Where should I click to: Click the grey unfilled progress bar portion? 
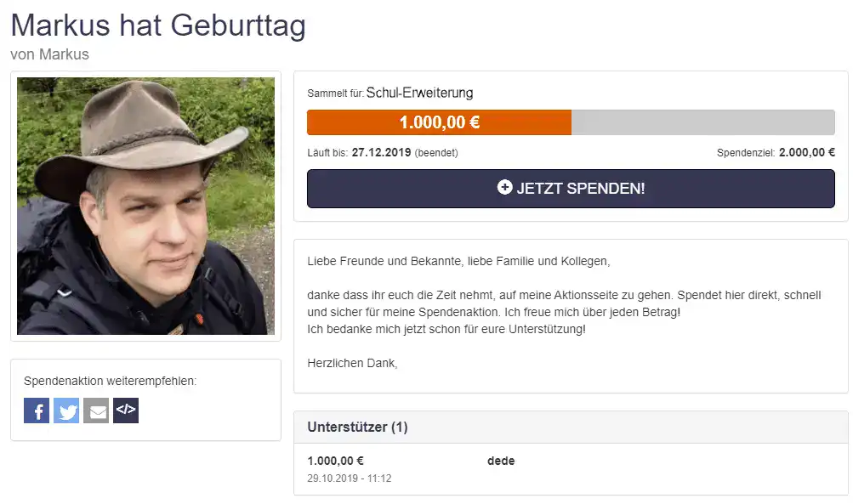[x=702, y=122]
